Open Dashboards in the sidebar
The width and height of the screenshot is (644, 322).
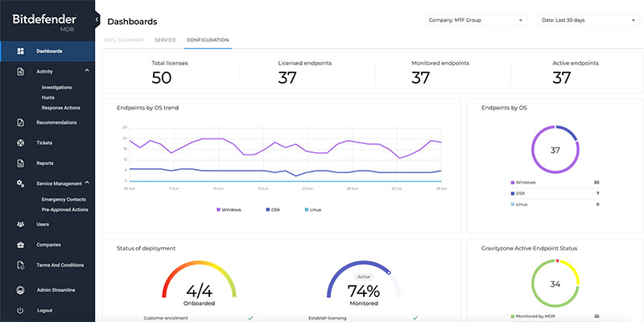pos(49,52)
